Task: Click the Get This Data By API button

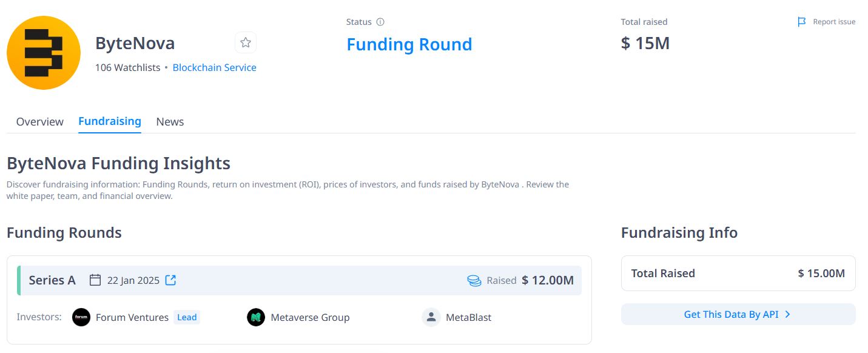Action: (x=731, y=314)
